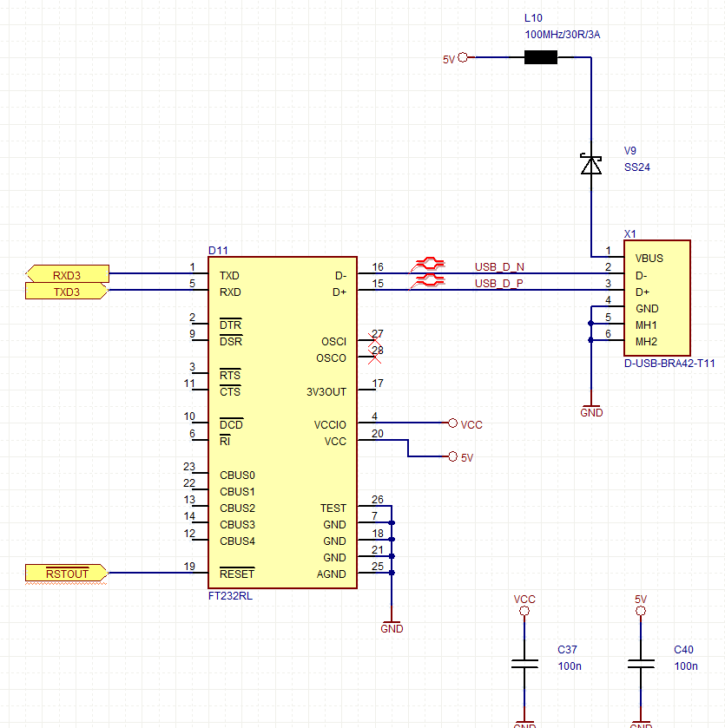Select the TXD3 port symbol
Image resolution: width=725 pixels, height=728 pixels.
click(x=67, y=291)
